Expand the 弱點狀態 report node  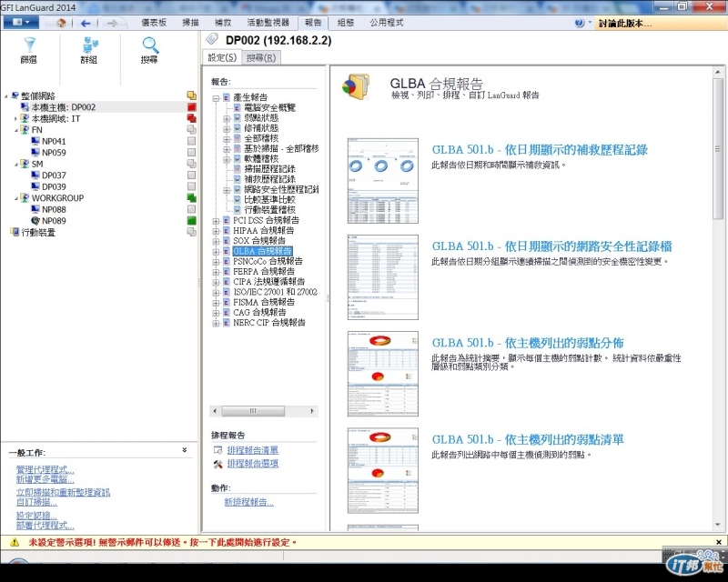point(227,118)
